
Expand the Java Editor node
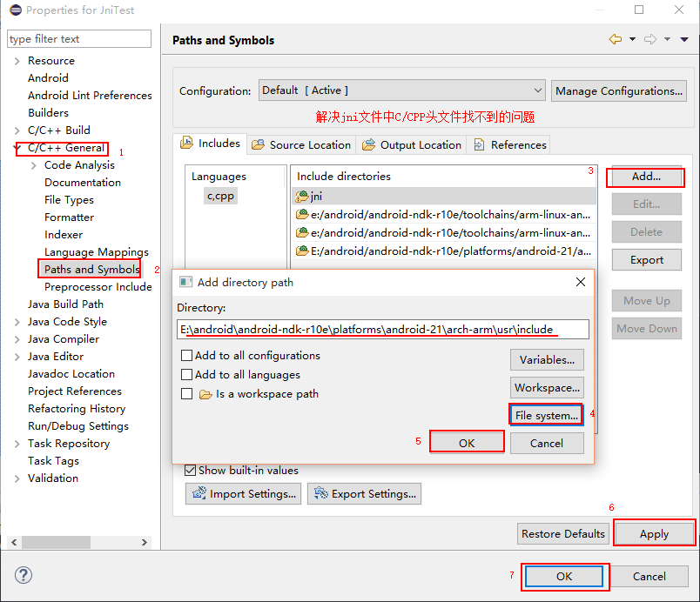coord(17,357)
